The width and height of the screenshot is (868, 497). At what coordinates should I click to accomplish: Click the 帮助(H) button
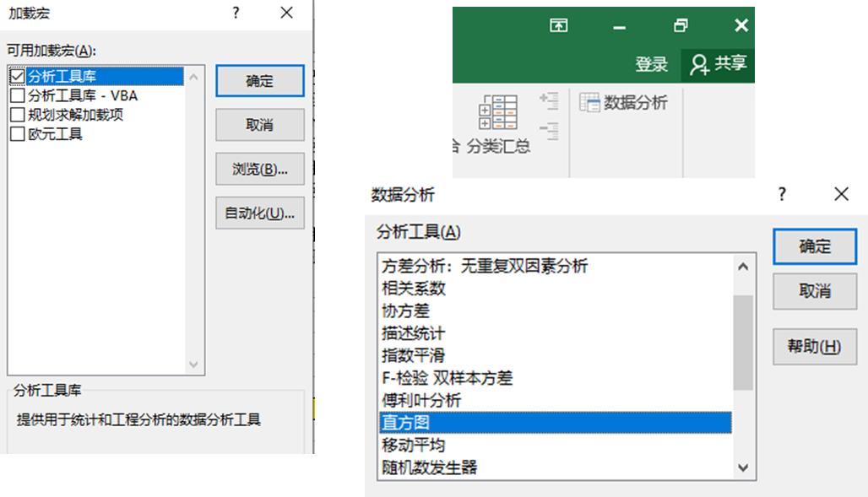[815, 347]
